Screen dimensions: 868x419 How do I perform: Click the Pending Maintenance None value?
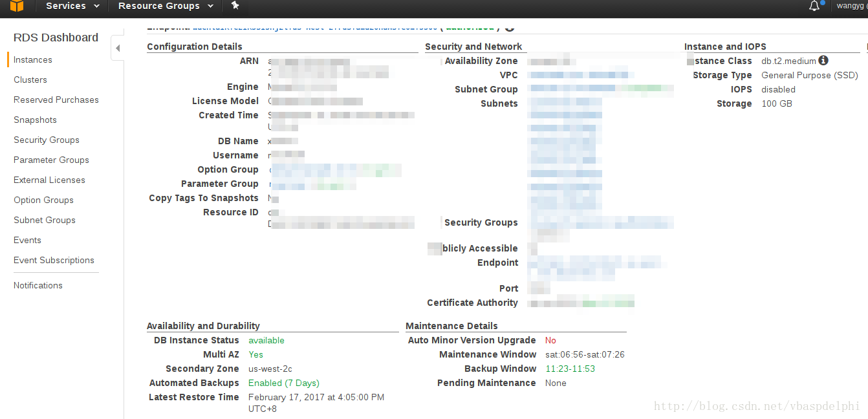coord(556,383)
